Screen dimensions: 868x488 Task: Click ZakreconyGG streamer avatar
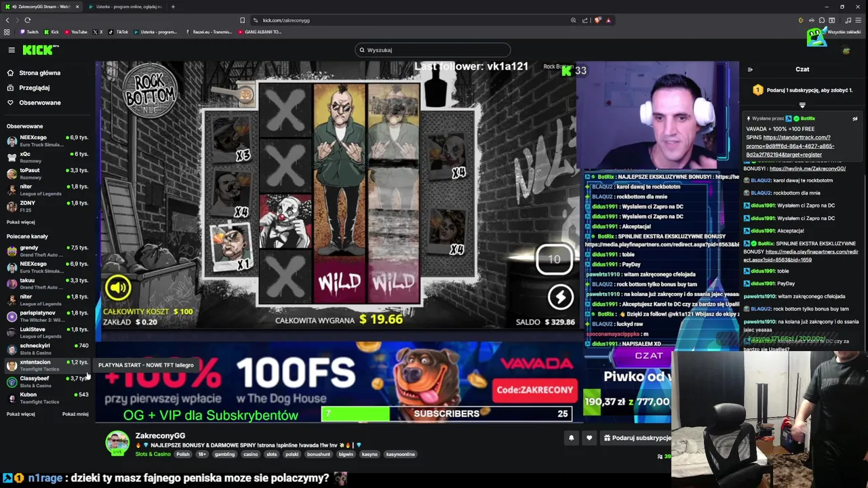pos(117,443)
